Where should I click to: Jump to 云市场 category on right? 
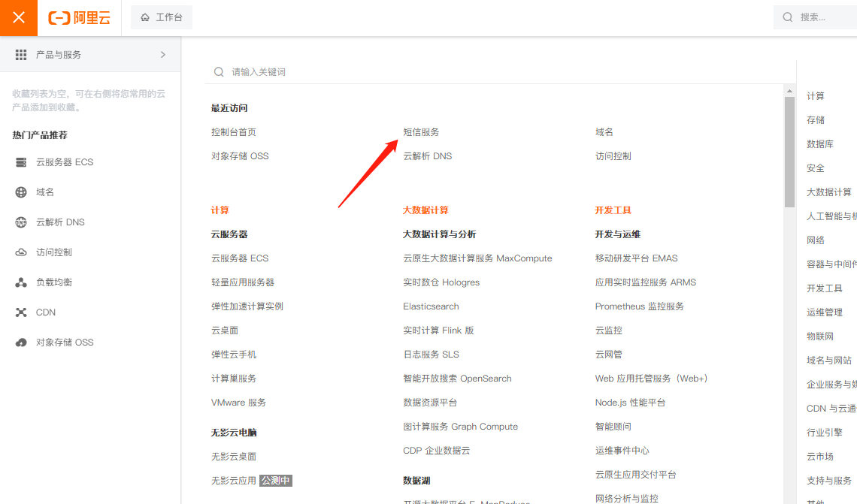pyautogui.click(x=820, y=457)
